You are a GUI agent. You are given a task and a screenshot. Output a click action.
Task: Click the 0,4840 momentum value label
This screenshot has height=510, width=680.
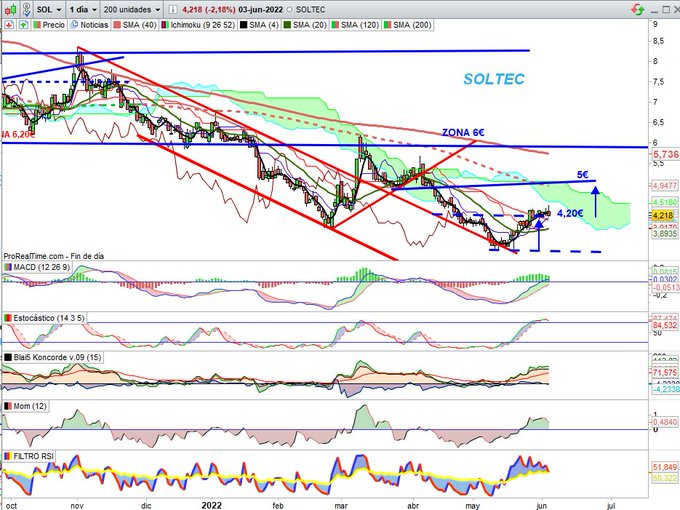(x=665, y=422)
